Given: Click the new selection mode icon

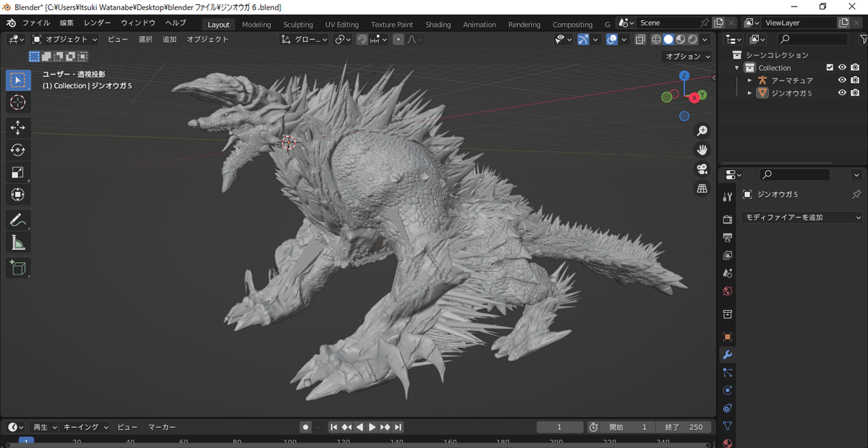Looking at the screenshot, I should point(34,56).
